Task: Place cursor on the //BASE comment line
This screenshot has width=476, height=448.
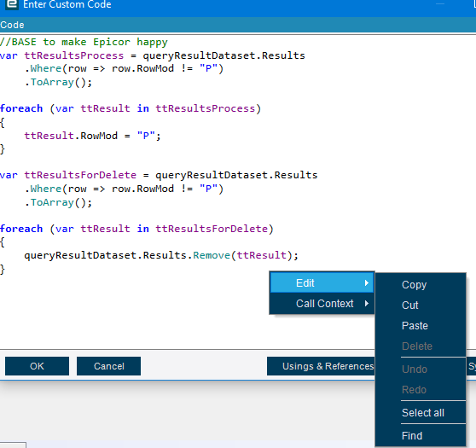Action: (x=84, y=42)
